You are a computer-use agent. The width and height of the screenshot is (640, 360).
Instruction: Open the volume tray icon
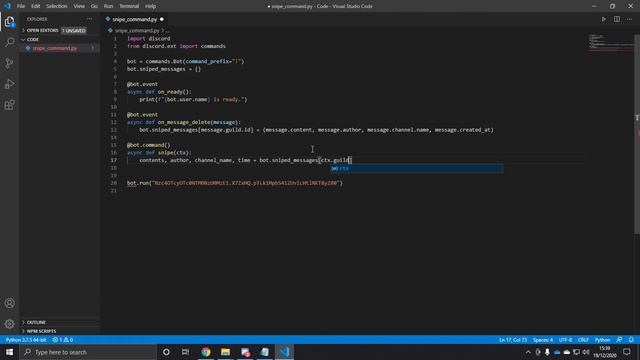click(586, 352)
